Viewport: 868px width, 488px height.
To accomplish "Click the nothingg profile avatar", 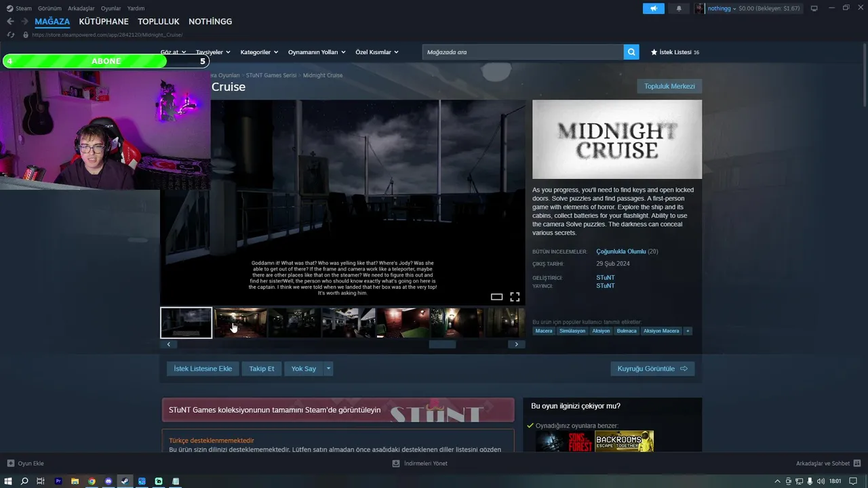I will coord(699,8).
